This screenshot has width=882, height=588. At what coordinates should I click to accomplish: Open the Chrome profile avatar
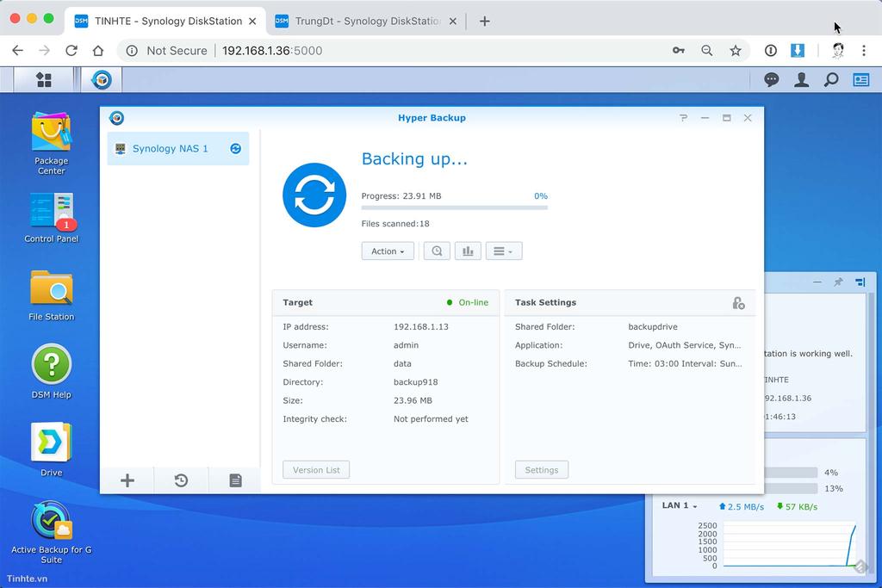click(x=837, y=50)
